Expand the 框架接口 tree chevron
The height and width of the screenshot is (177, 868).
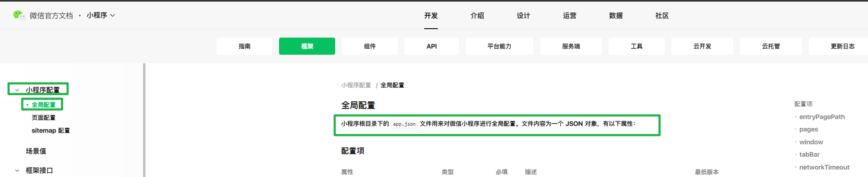17,170
